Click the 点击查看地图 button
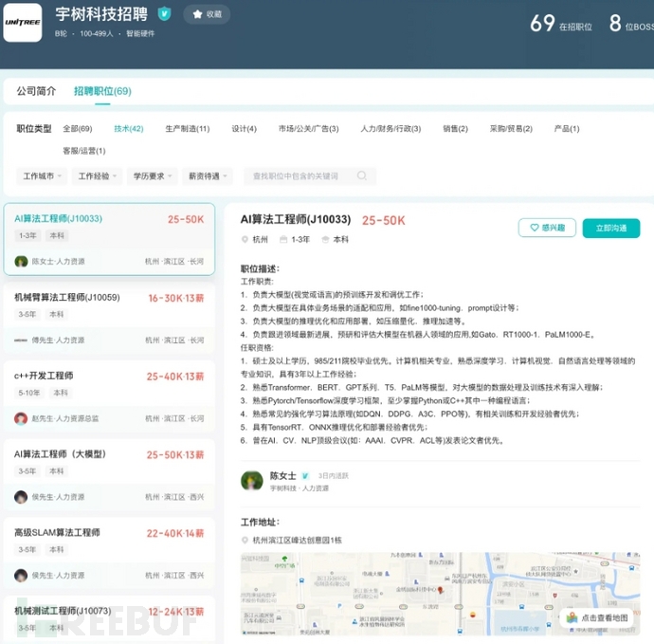This screenshot has width=654, height=644. 598,618
